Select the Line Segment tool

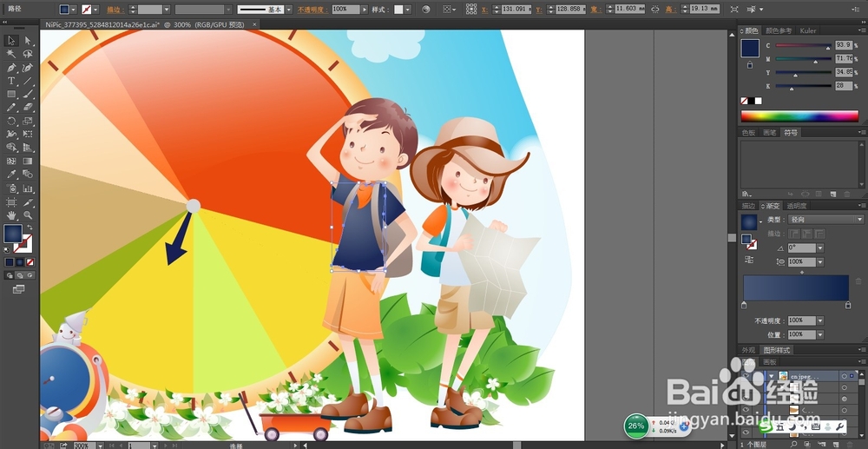tap(28, 81)
